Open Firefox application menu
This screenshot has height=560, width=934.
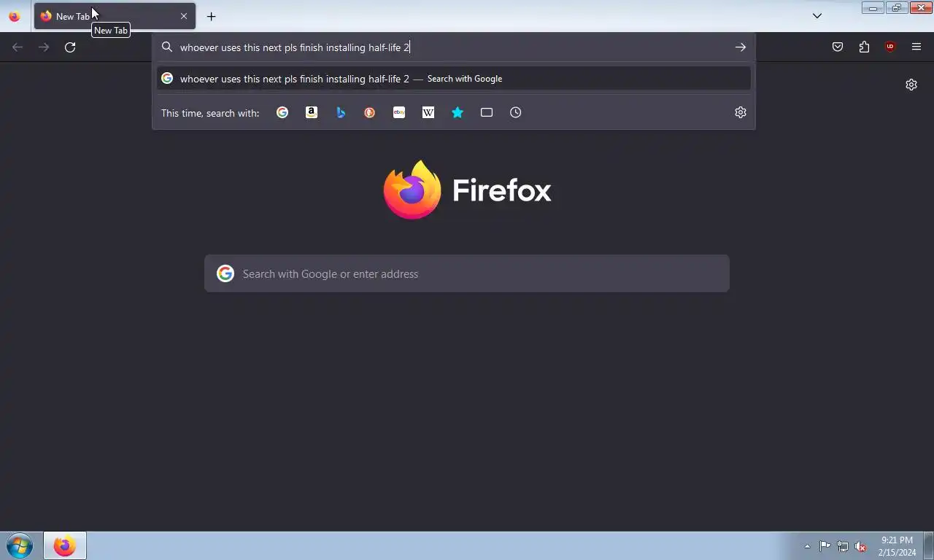click(x=916, y=47)
